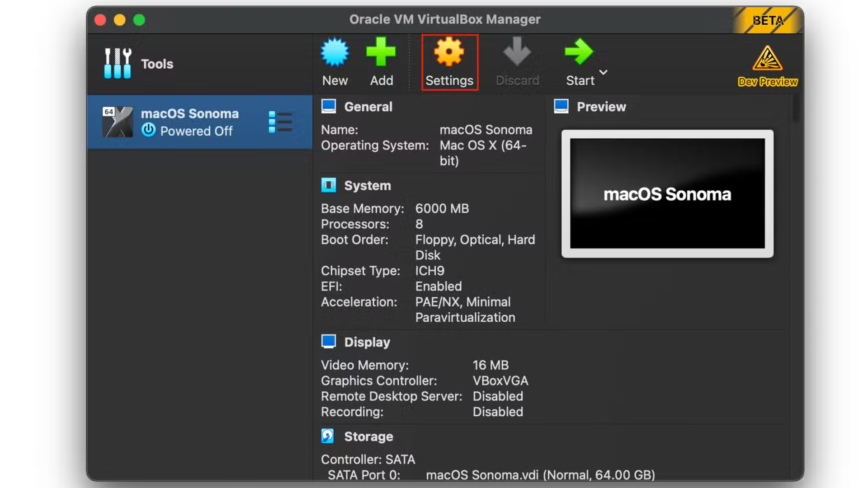868x488 pixels.
Task: Click the 16 MB video memory value
Action: click(491, 365)
